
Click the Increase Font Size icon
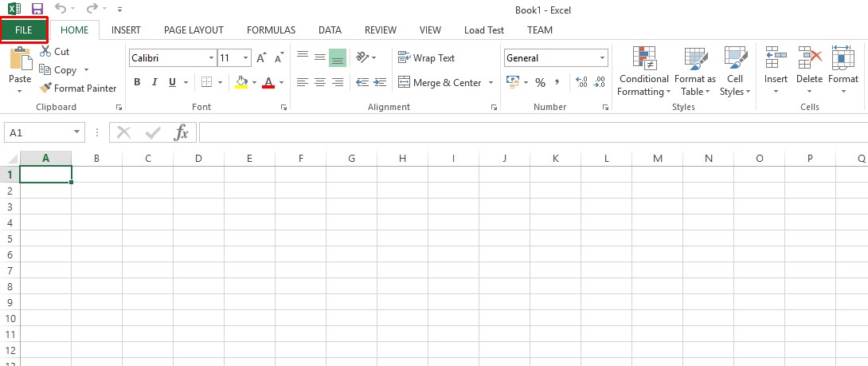pyautogui.click(x=262, y=57)
